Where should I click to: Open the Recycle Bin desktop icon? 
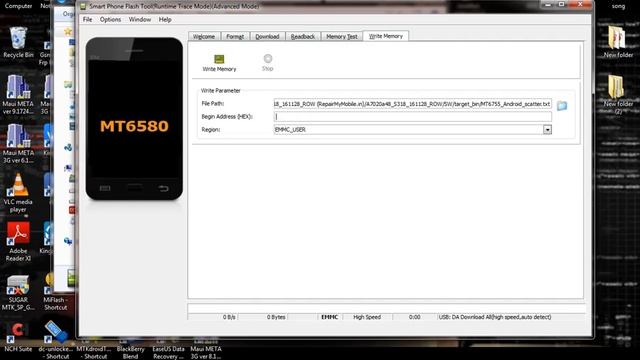(18, 42)
